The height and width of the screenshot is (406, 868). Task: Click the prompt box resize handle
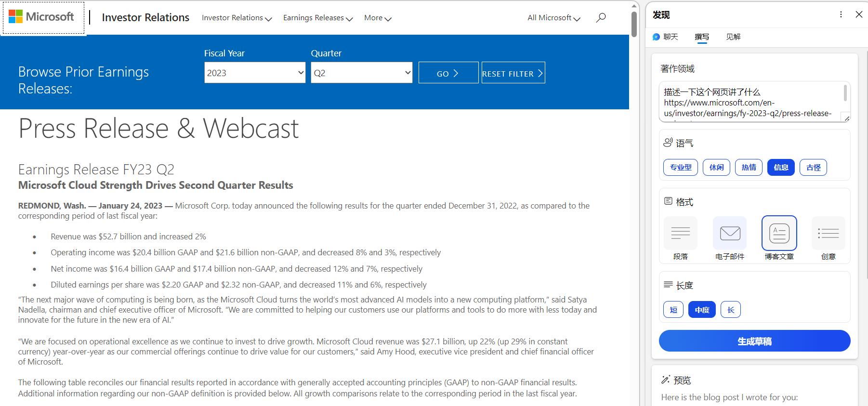click(x=846, y=117)
